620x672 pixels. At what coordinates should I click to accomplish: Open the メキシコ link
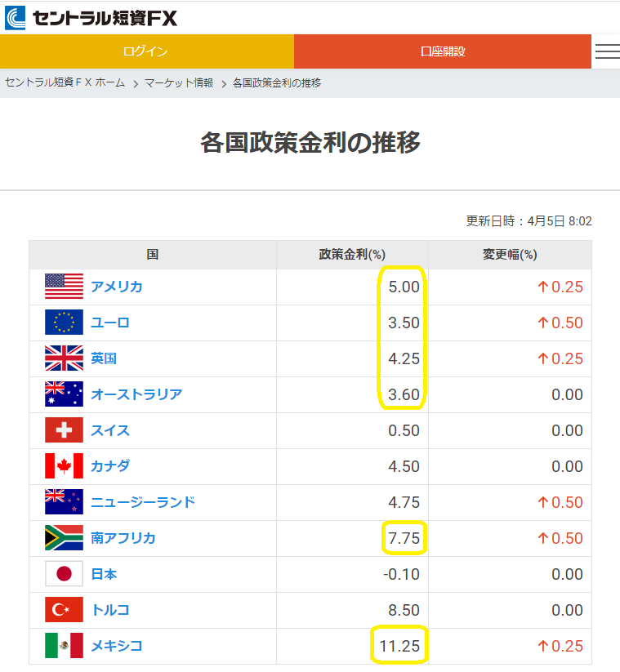117,646
